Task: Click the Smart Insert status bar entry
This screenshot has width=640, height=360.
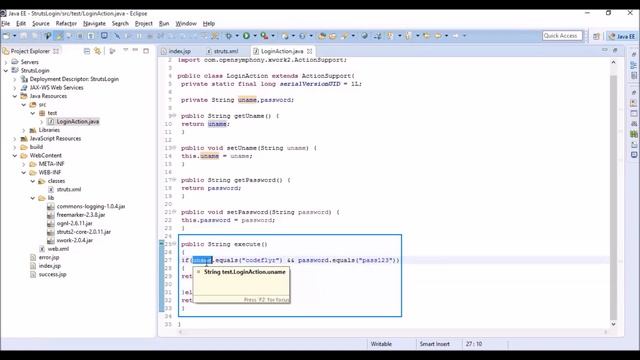Action: [x=434, y=344]
